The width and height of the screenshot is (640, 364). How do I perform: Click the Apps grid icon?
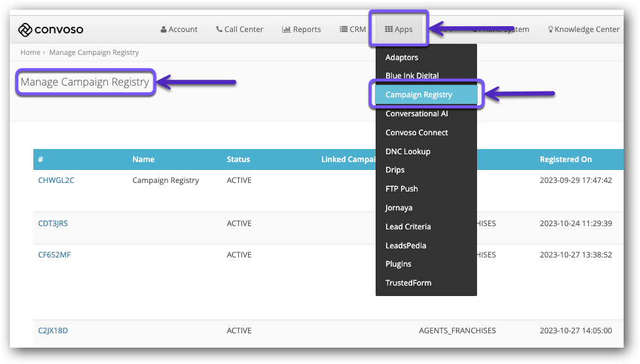click(389, 29)
